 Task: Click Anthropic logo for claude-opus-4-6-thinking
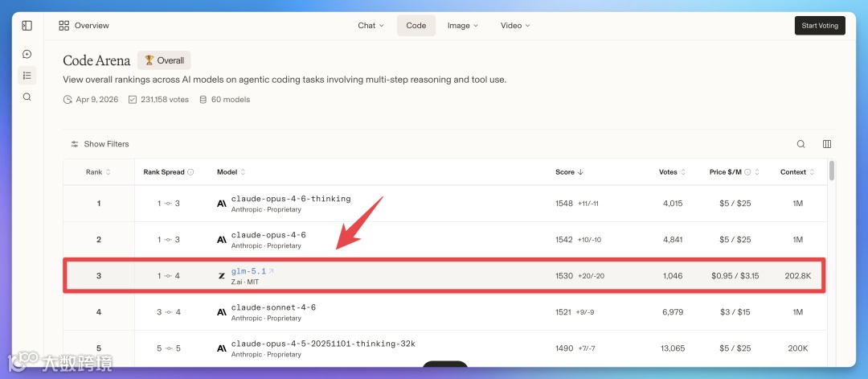tap(222, 204)
